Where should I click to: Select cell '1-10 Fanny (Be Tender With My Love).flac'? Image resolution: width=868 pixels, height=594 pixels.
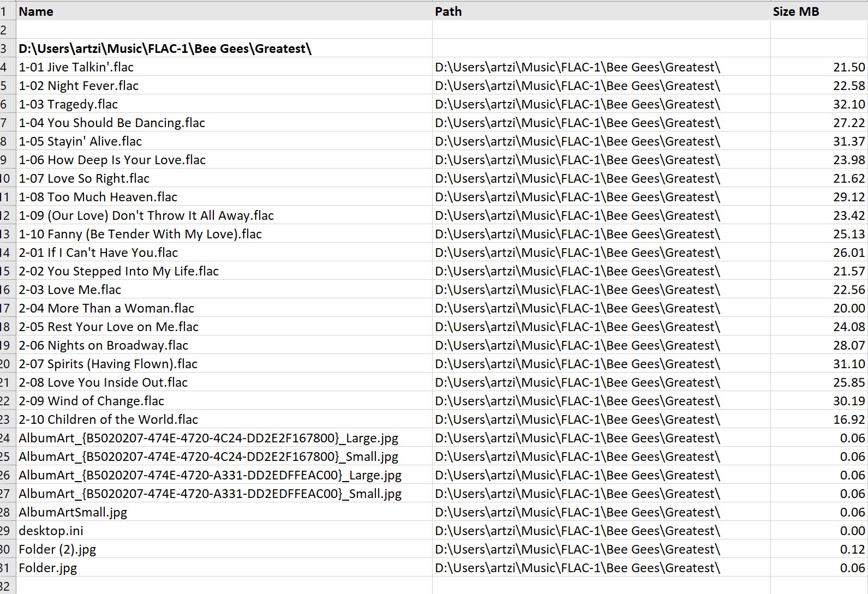224,234
